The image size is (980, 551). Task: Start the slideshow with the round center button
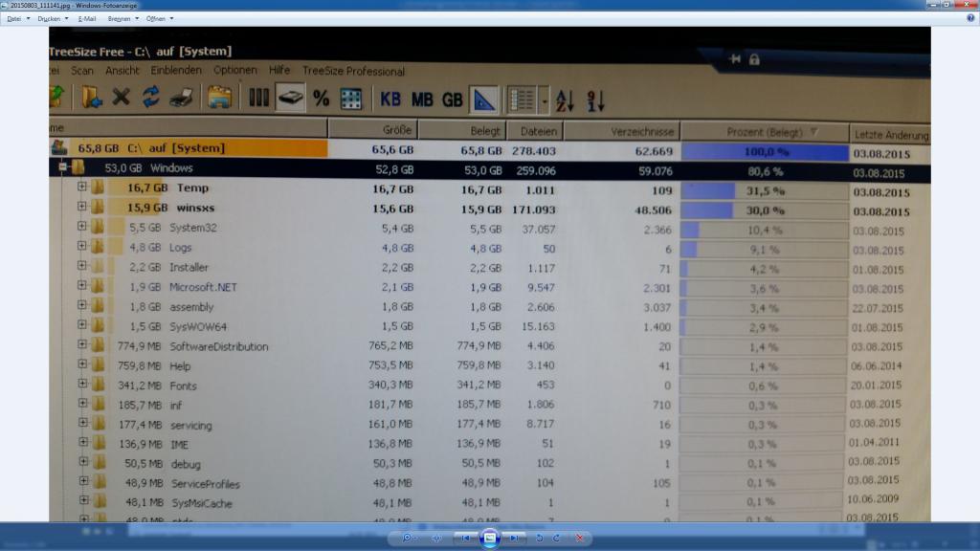pyautogui.click(x=490, y=538)
